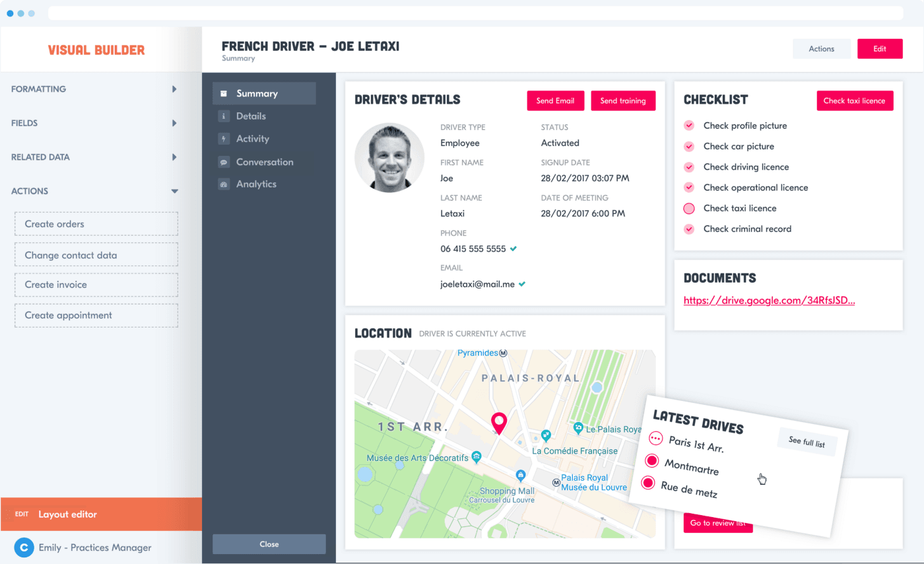
Task: Open the Summary tab
Action: click(264, 94)
